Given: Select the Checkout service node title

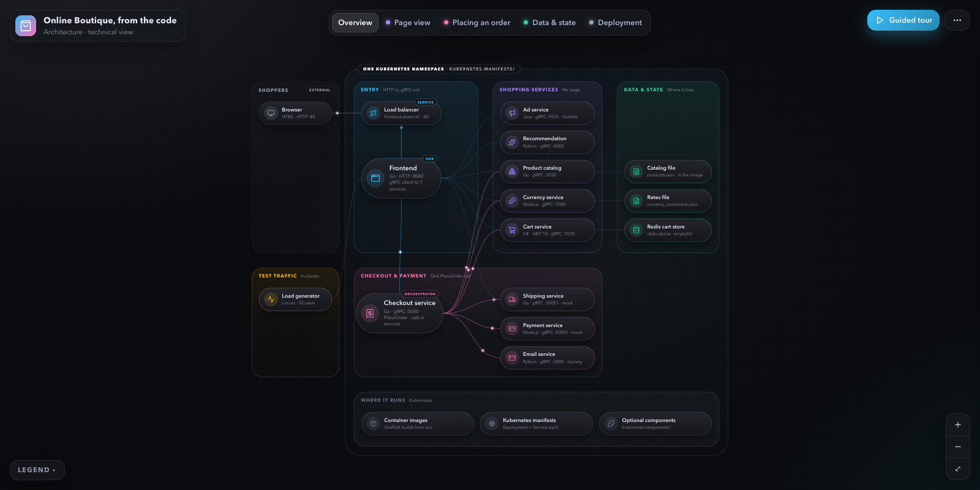Looking at the screenshot, I should tap(410, 303).
